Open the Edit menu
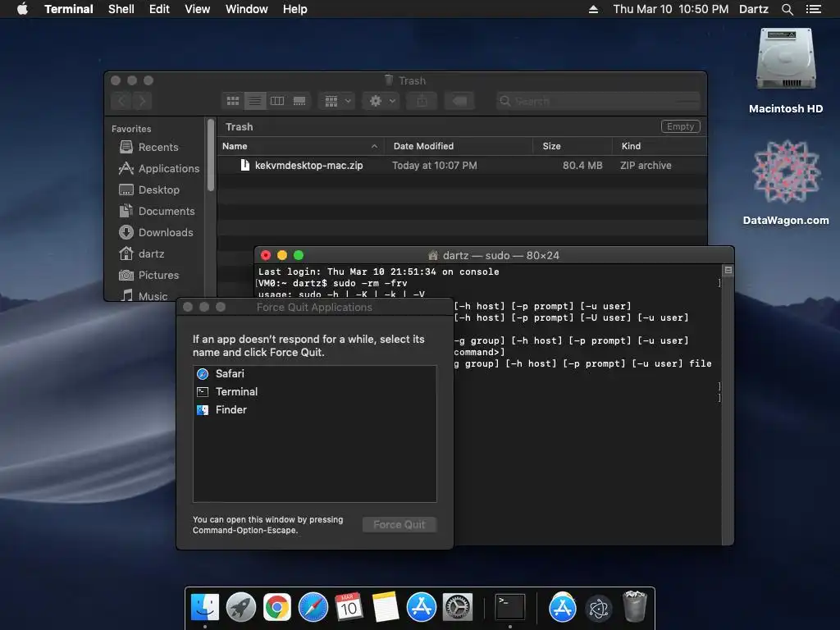The width and height of the screenshot is (840, 630). (159, 9)
